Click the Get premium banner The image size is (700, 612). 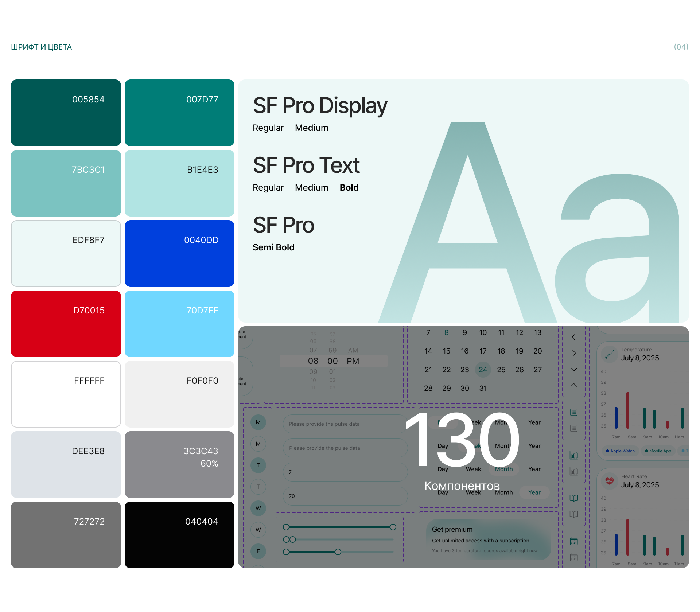[489, 539]
